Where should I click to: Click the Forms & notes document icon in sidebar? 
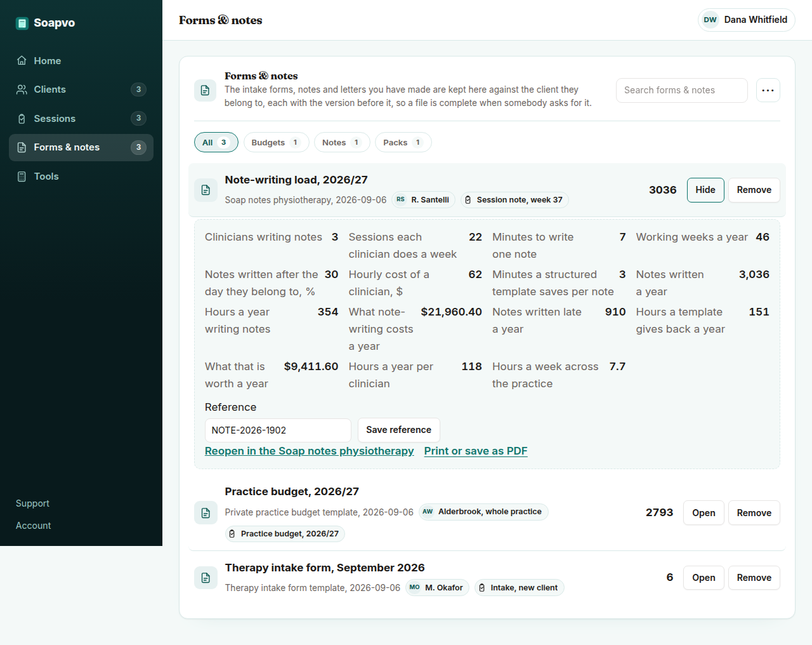(x=22, y=147)
